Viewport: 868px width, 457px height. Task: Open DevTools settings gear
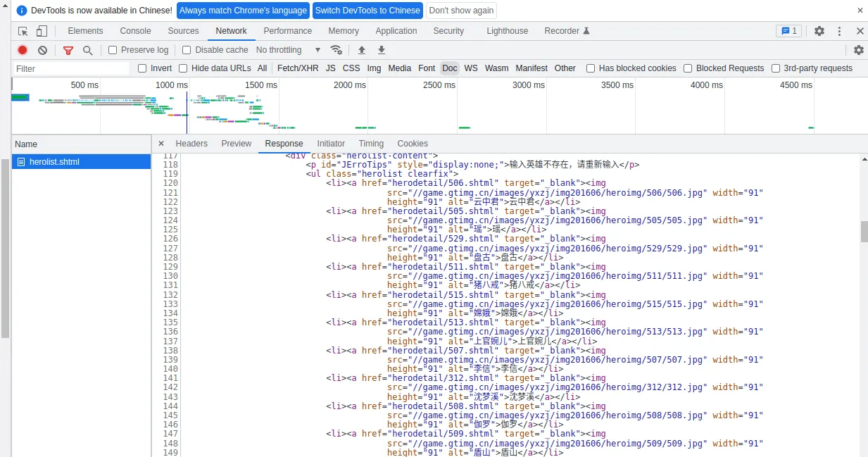819,31
